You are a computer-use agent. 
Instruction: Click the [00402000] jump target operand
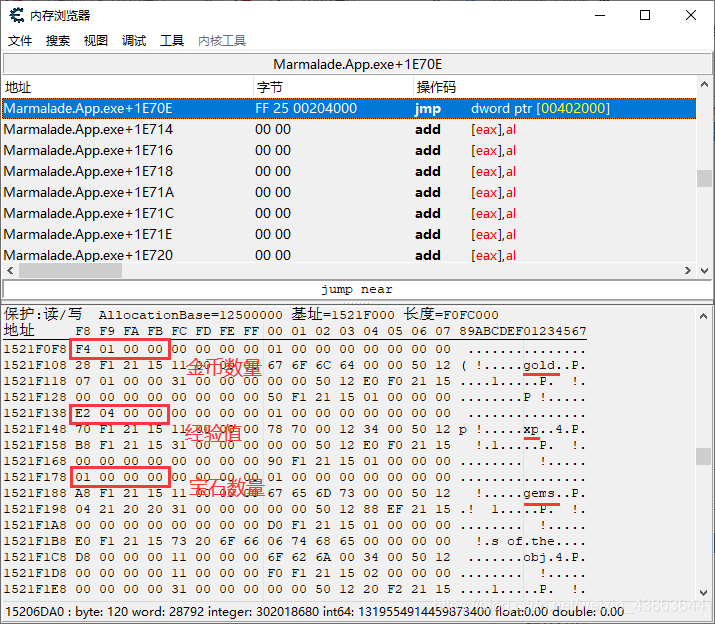[x=573, y=109]
